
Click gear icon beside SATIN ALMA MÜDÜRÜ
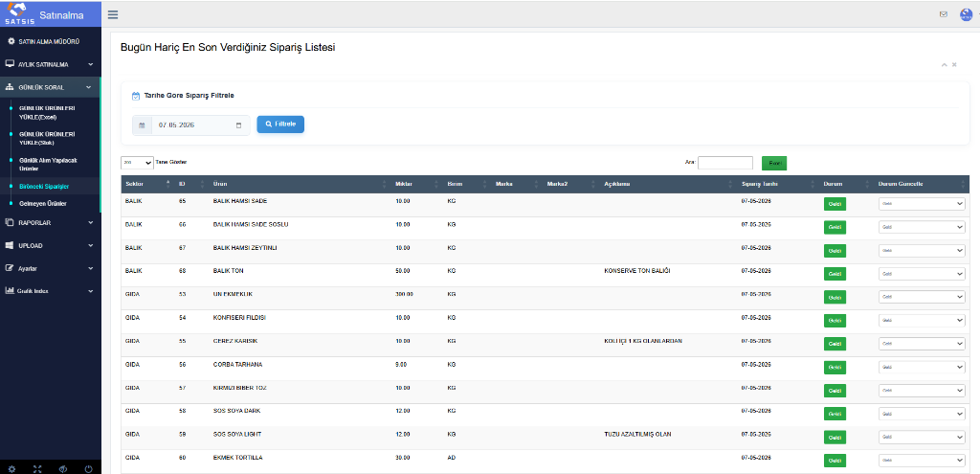11,41
